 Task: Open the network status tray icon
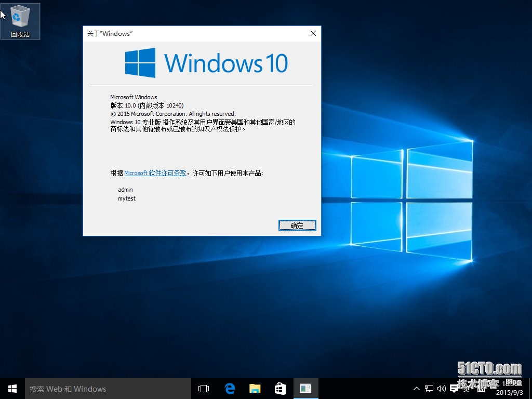(429, 389)
